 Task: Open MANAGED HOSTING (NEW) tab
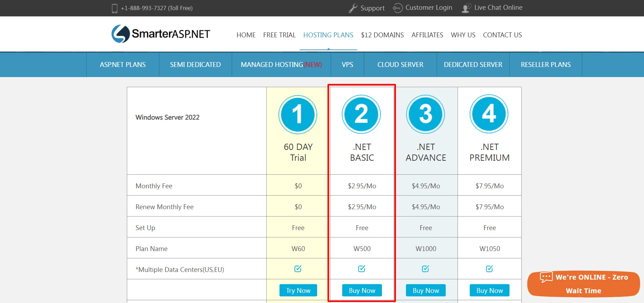(281, 65)
